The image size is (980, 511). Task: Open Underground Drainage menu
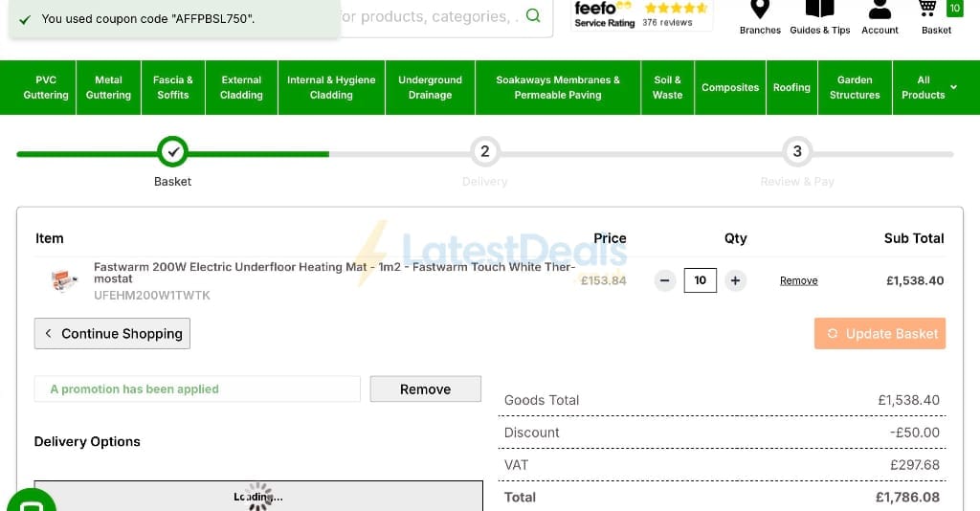[x=430, y=87]
